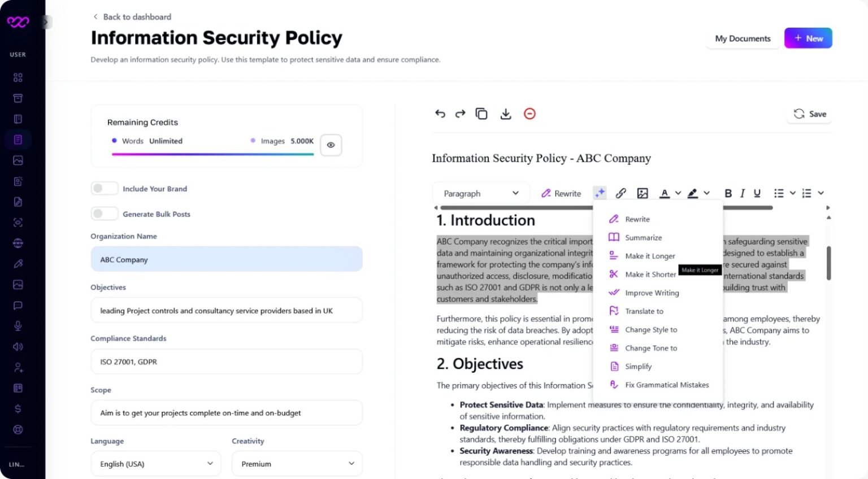Open the highlight color dropdown arrow
Viewport: 868px width, 479px height.
(706, 193)
